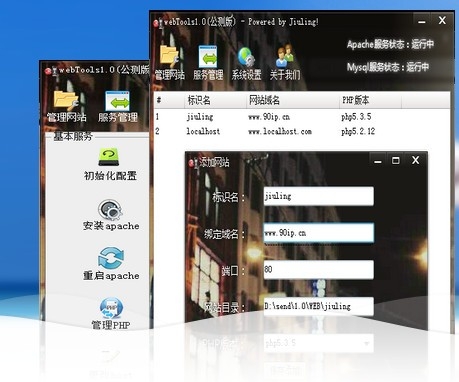The height and width of the screenshot is (382, 459).
Task: Maximize the 添加网站 dialog window
Action: [x=396, y=161]
